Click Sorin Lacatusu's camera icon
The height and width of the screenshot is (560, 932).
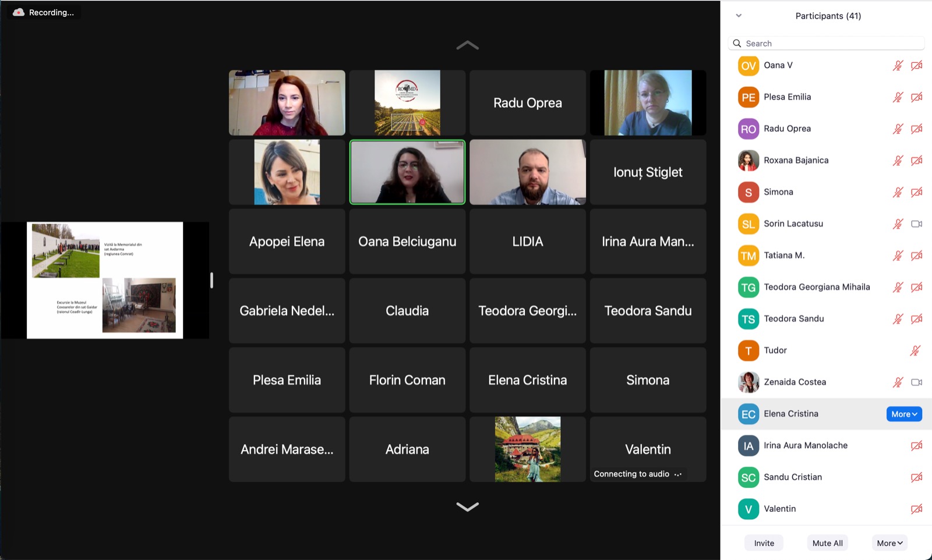pos(916,224)
